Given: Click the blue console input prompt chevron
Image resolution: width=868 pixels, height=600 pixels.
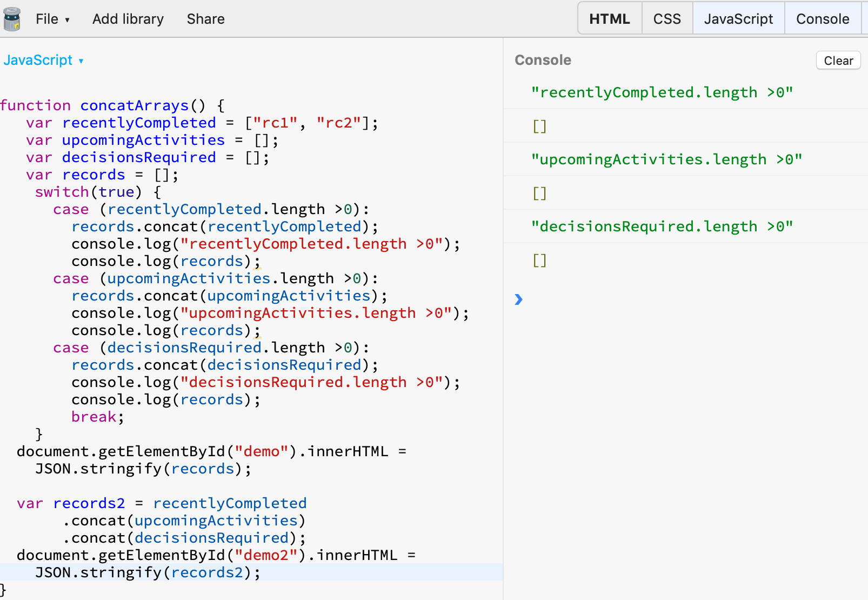Looking at the screenshot, I should pos(519,300).
